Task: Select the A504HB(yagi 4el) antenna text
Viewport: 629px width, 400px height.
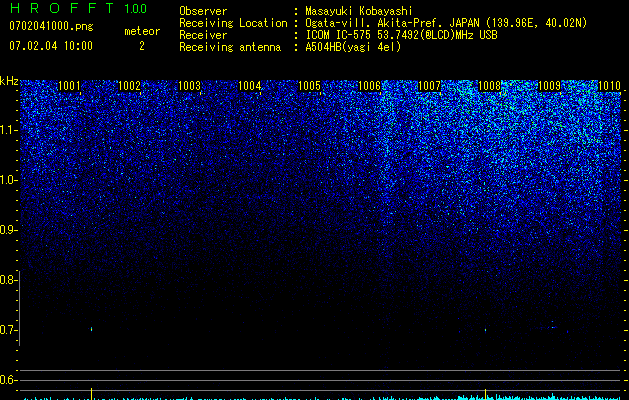Action: pyautogui.click(x=353, y=47)
